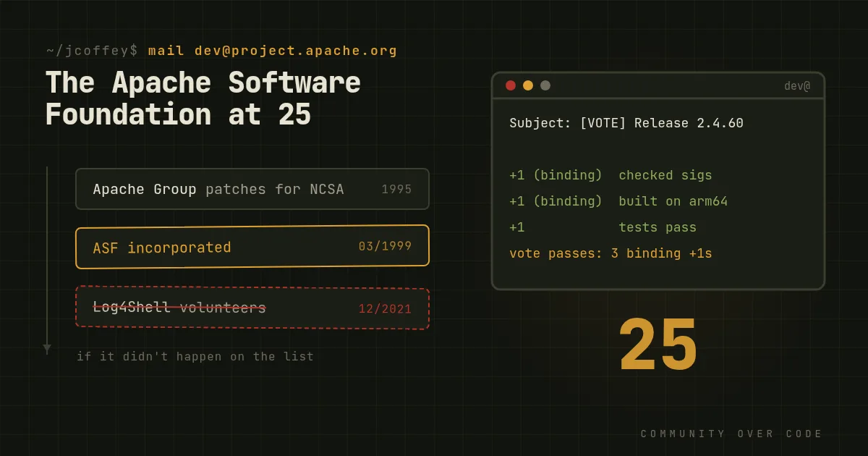Click the heading The Apache Software Foundation at 25
This screenshot has height=456, width=868.
(x=203, y=98)
